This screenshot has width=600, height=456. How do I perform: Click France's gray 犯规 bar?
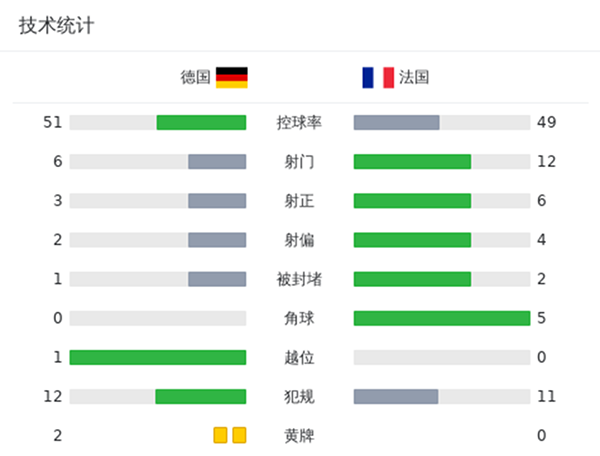(396, 396)
